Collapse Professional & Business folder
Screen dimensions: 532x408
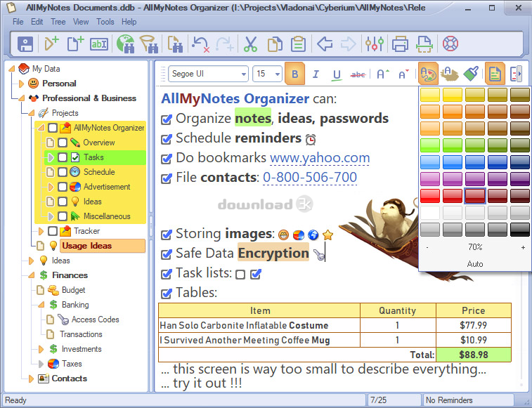tap(21, 98)
